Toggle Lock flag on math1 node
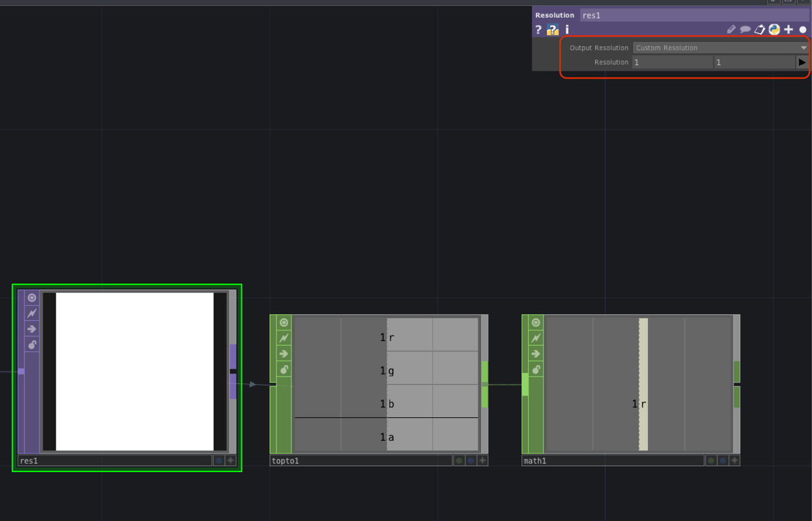 (536, 369)
